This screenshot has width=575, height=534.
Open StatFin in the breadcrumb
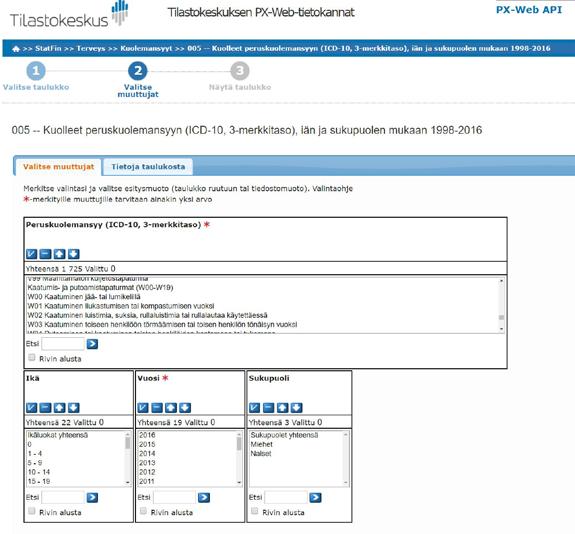pyautogui.click(x=48, y=48)
